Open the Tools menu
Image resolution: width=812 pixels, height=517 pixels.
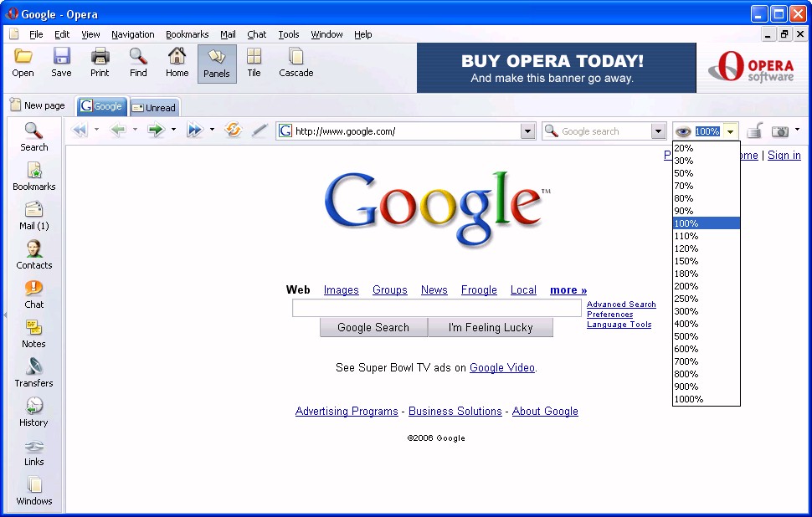pos(289,34)
